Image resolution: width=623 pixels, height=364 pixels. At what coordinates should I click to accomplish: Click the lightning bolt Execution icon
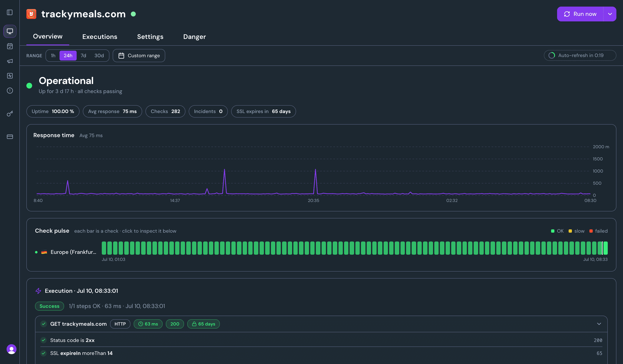pyautogui.click(x=38, y=291)
